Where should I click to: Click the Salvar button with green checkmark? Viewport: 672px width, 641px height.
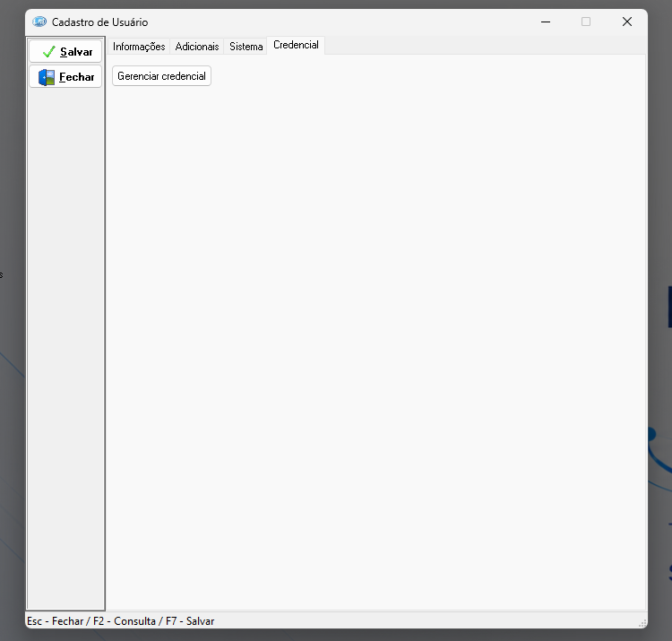65,51
